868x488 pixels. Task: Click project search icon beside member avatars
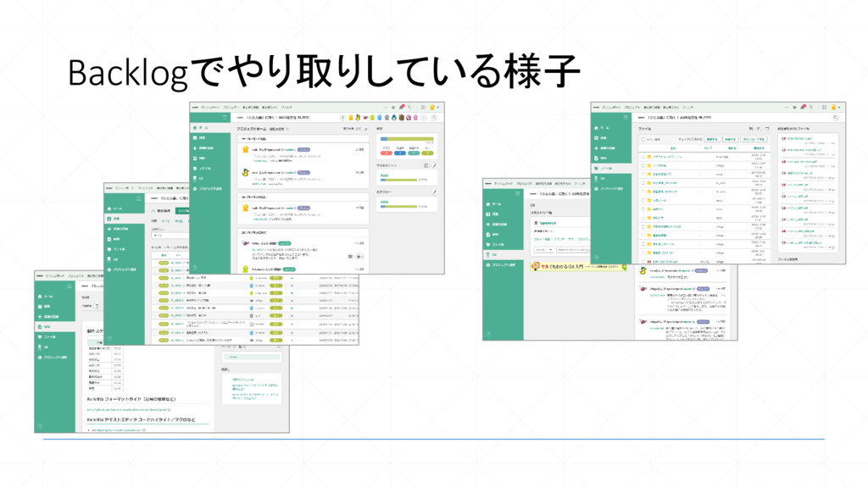434,117
